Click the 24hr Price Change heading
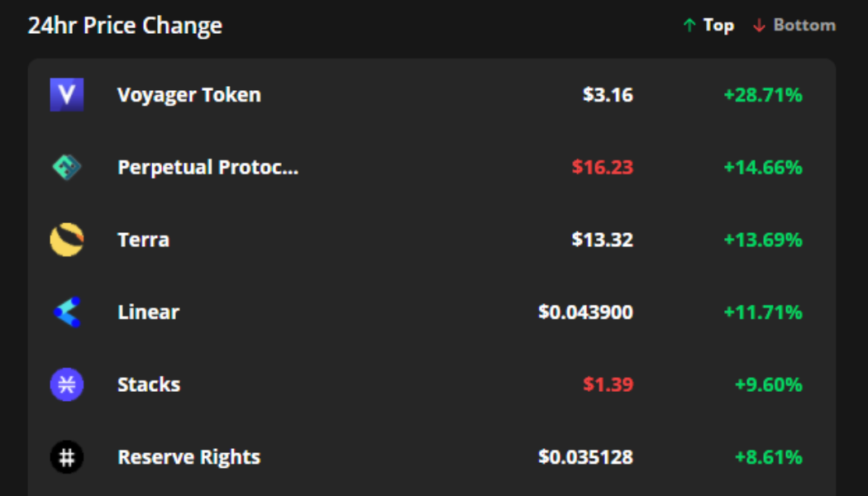 click(x=126, y=26)
